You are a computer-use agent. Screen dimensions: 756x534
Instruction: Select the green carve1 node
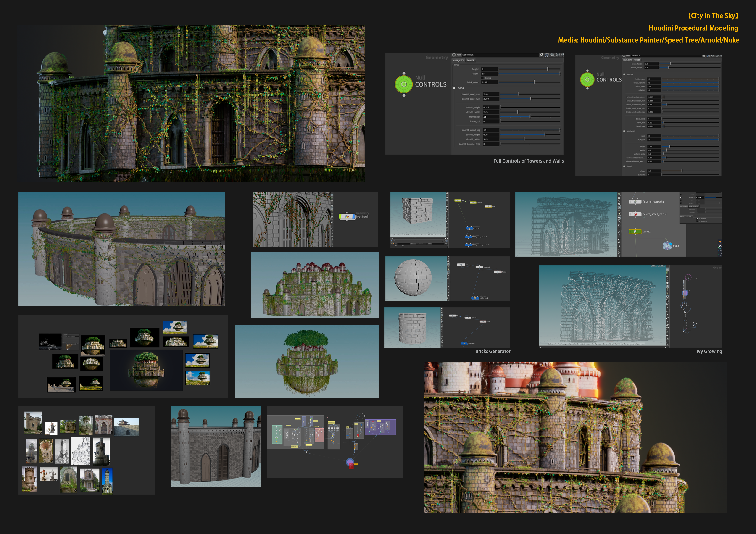tap(635, 231)
